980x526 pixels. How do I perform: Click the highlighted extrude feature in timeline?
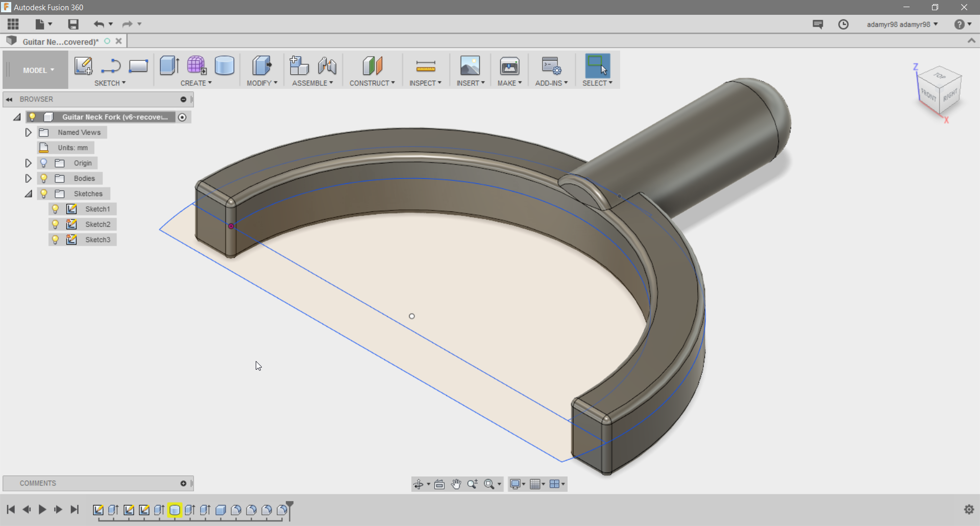point(176,510)
